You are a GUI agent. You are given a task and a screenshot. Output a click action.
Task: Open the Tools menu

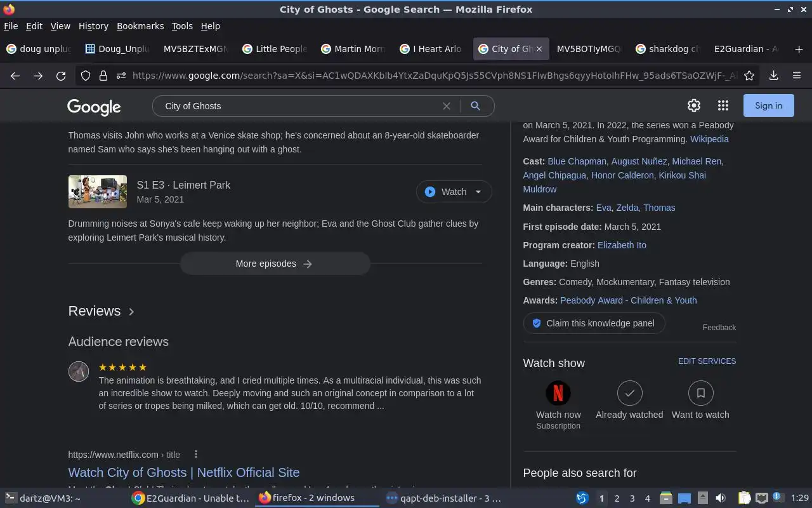[182, 26]
